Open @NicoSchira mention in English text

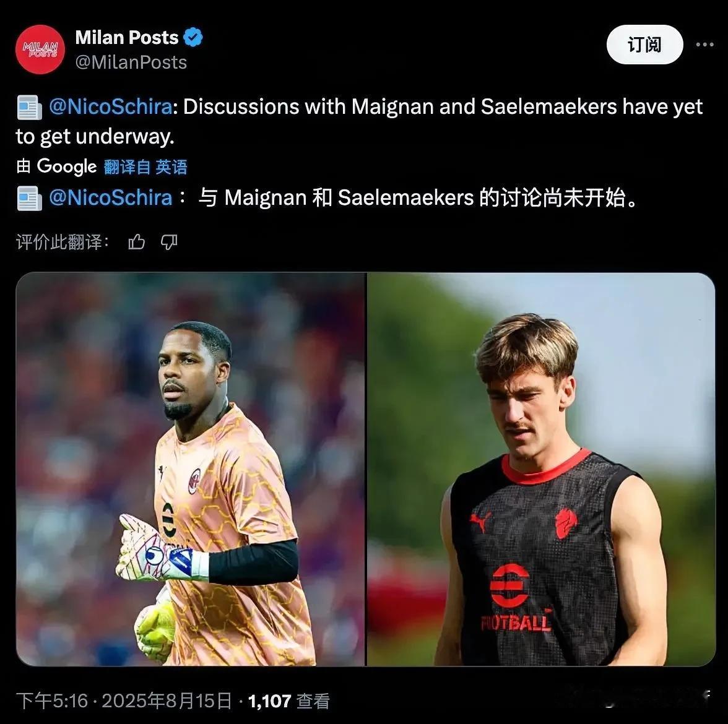110,106
